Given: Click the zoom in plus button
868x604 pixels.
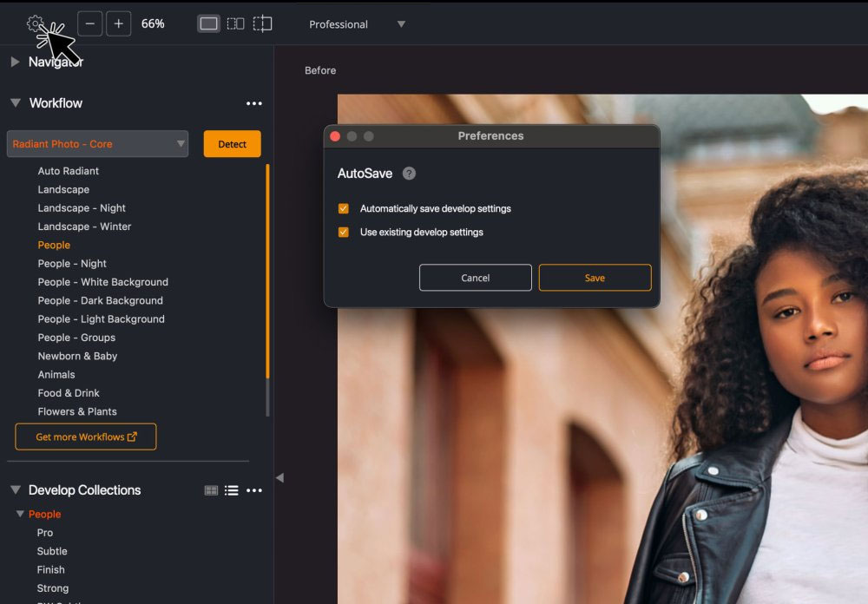Looking at the screenshot, I should [x=119, y=23].
